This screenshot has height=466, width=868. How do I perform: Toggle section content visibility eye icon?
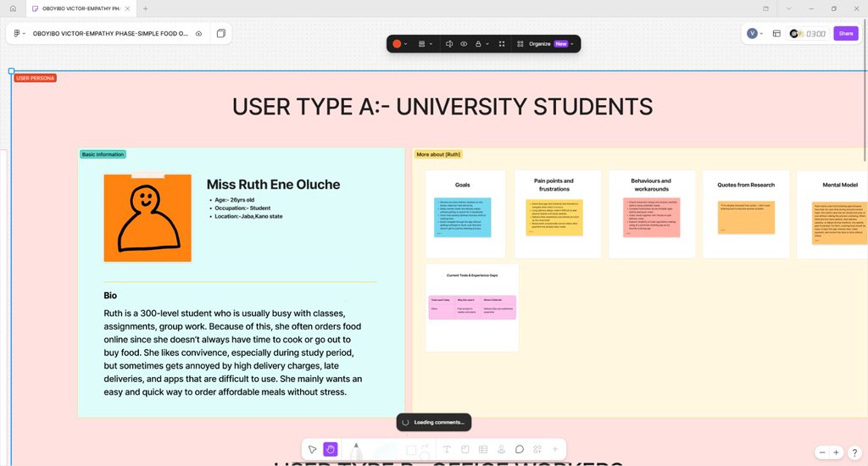pyautogui.click(x=464, y=44)
